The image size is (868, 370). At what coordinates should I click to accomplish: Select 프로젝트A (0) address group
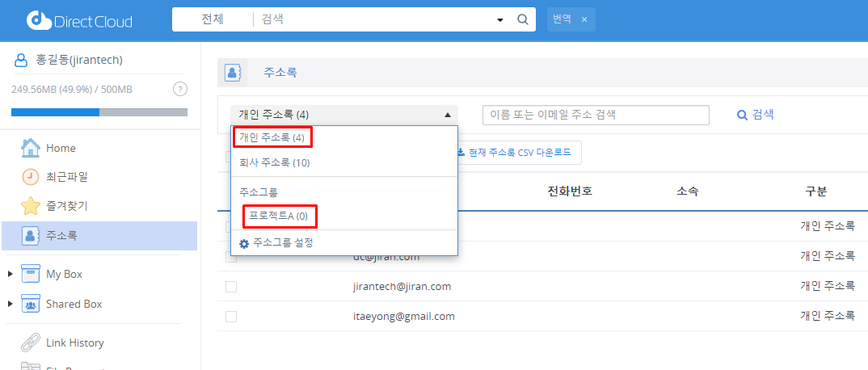coord(279,216)
